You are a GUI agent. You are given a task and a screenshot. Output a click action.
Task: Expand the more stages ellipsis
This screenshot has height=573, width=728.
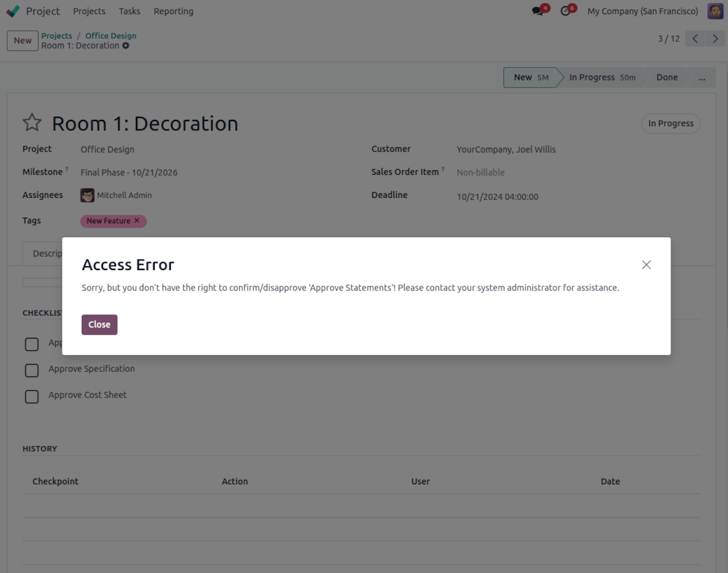[x=702, y=77]
